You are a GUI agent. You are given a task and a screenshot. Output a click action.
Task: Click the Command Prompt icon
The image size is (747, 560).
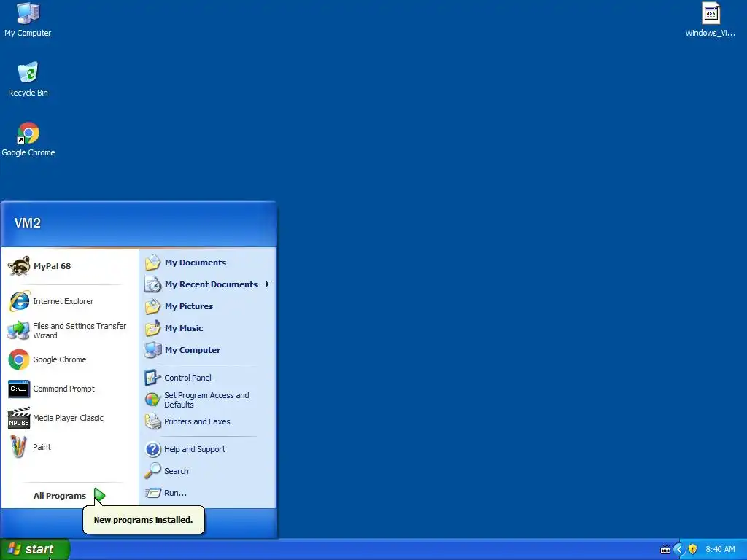[x=19, y=389]
